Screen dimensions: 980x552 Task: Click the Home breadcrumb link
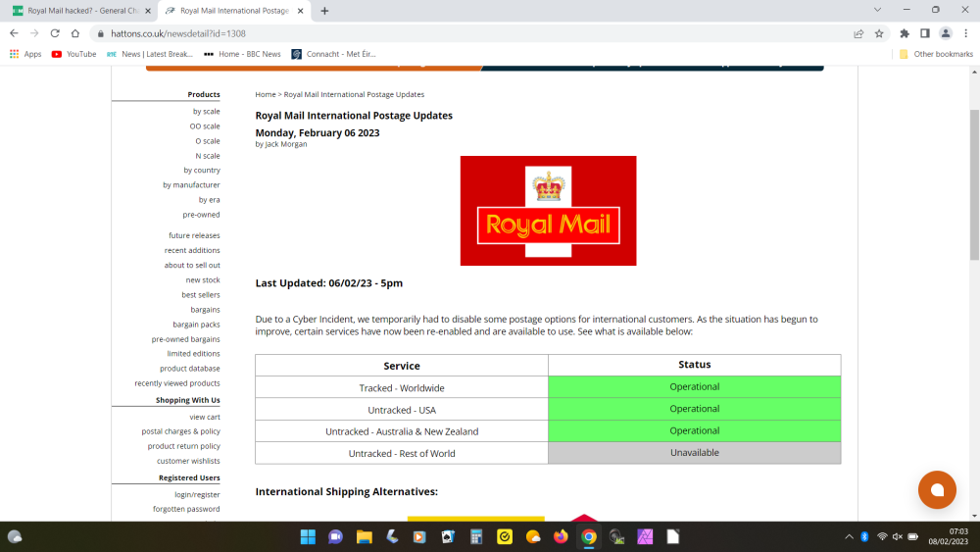pos(265,95)
